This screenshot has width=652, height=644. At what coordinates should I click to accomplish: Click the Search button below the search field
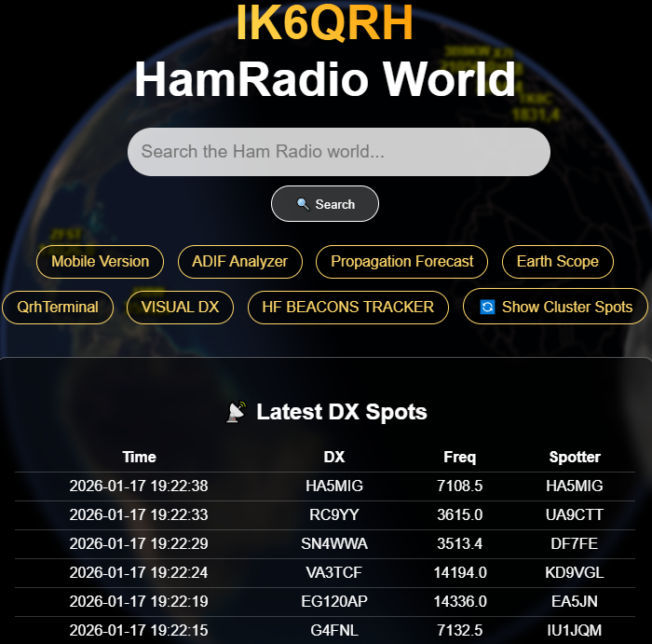pos(325,204)
